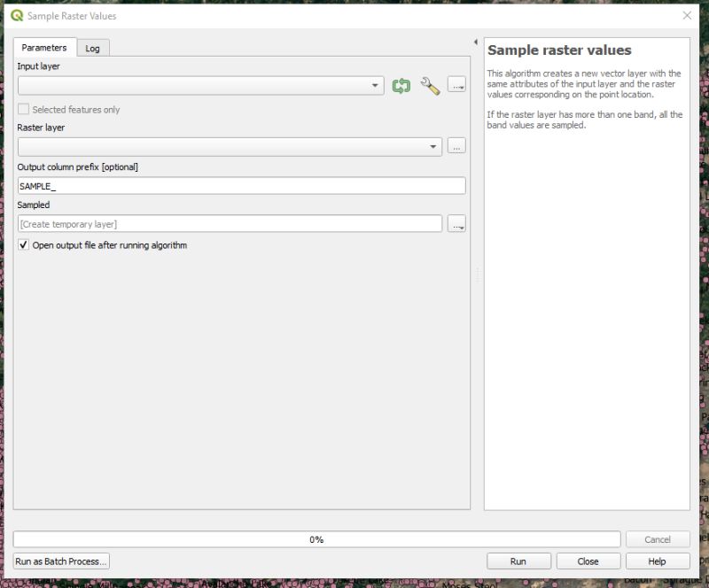The image size is (709, 588).
Task: Click the Cancel button
Action: (658, 539)
